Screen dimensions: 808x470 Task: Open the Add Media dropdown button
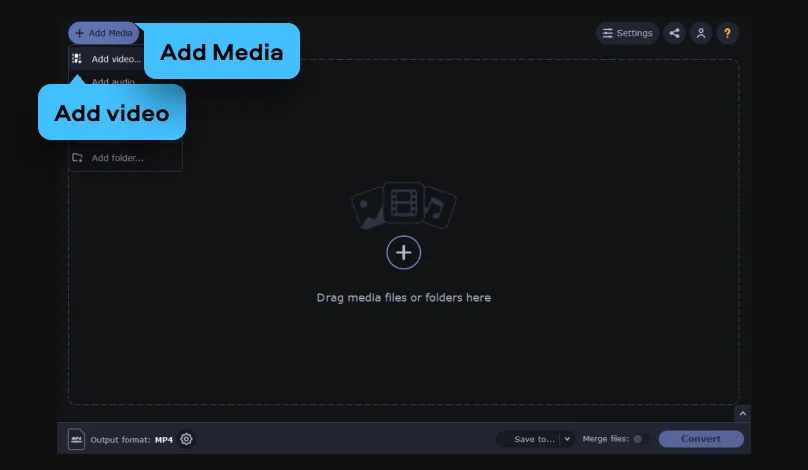(x=104, y=33)
